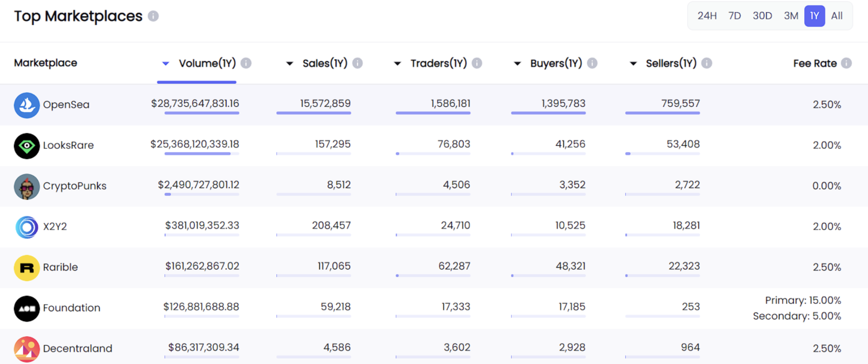Click the LooksRare eye logo
Screen dimensions: 868x364
[x=27, y=146]
